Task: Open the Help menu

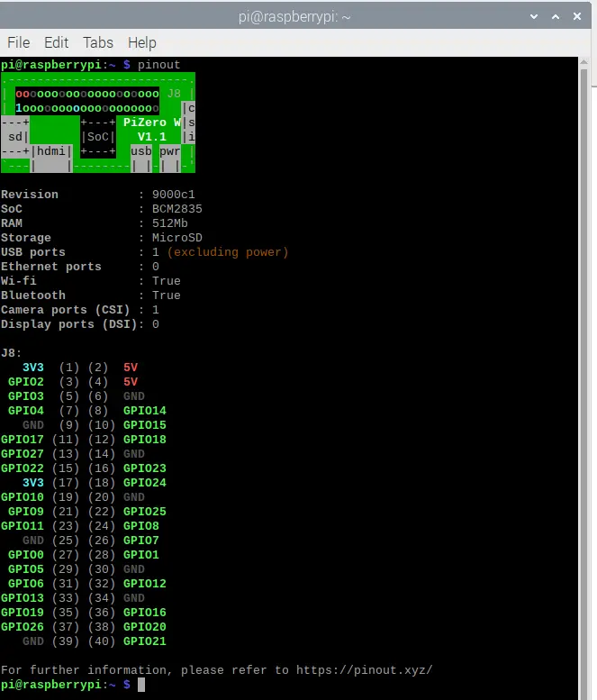Action: pyautogui.click(x=142, y=43)
